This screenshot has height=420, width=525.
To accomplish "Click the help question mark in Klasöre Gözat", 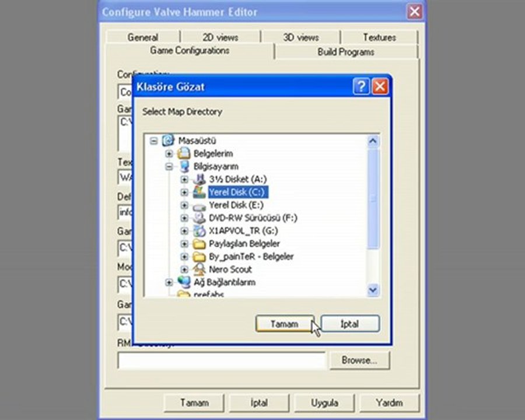I will tap(361, 87).
